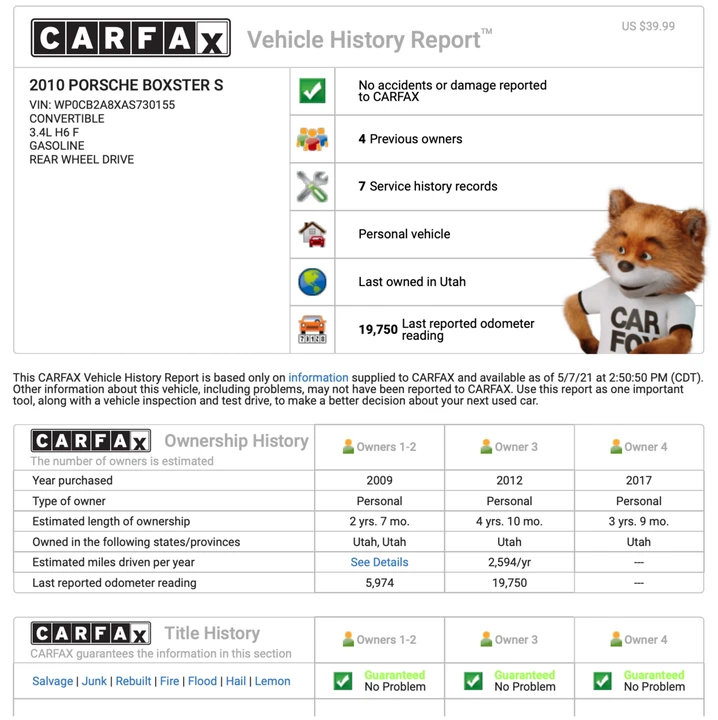Click the '4 yrs. 10 mo.' ownership length
The height and width of the screenshot is (720, 718).
(x=509, y=521)
